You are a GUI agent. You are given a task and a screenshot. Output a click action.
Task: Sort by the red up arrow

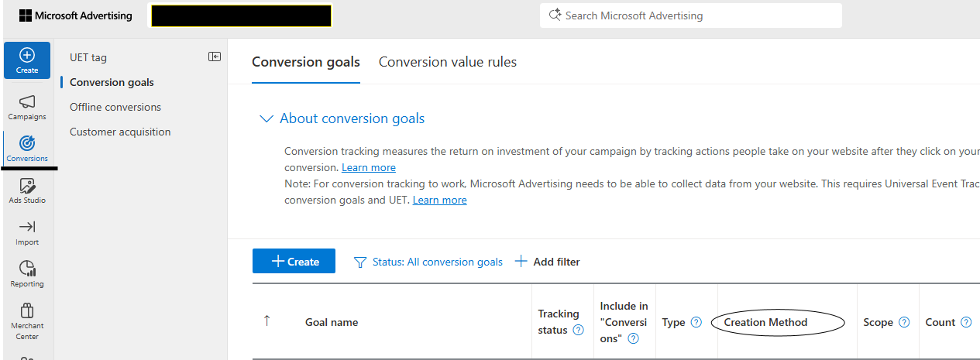point(267,321)
